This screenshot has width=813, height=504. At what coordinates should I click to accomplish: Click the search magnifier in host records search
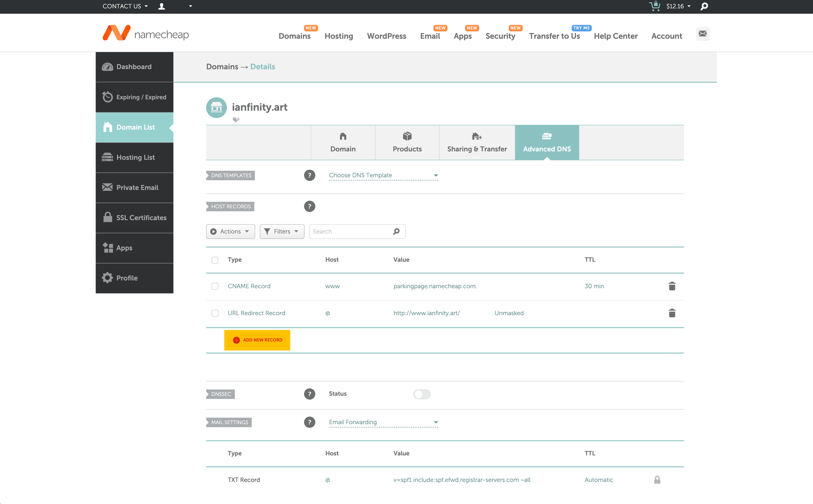[396, 231]
